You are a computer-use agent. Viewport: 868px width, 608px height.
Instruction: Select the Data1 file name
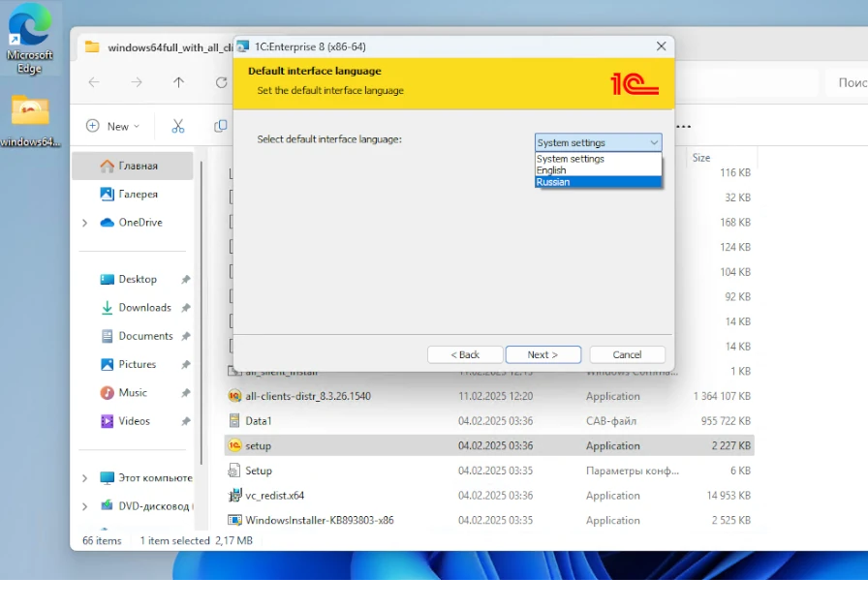pos(259,421)
